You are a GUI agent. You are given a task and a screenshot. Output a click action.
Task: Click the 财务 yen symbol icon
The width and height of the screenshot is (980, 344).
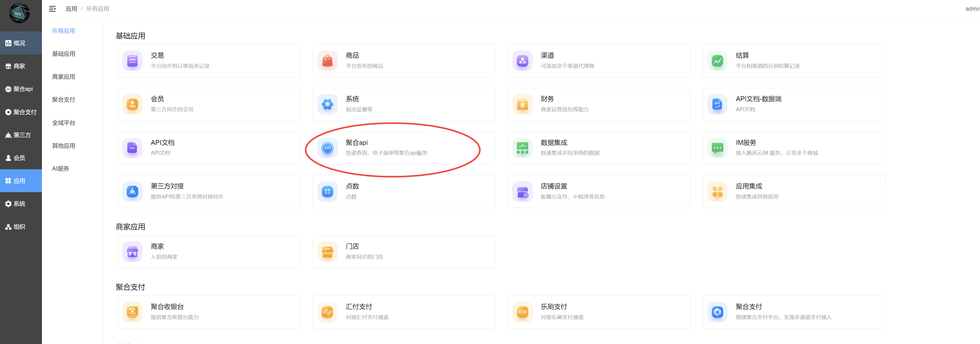(x=522, y=105)
